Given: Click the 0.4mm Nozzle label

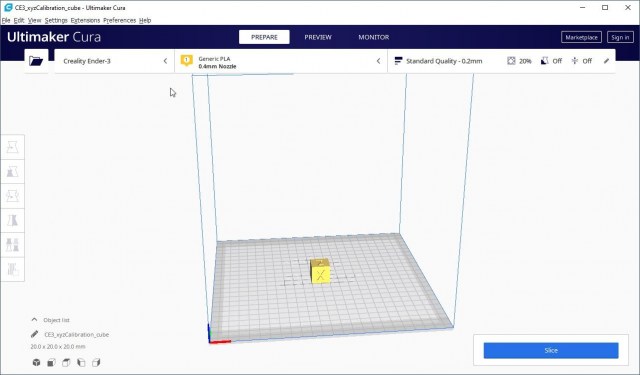Looking at the screenshot, I should pos(217,67).
